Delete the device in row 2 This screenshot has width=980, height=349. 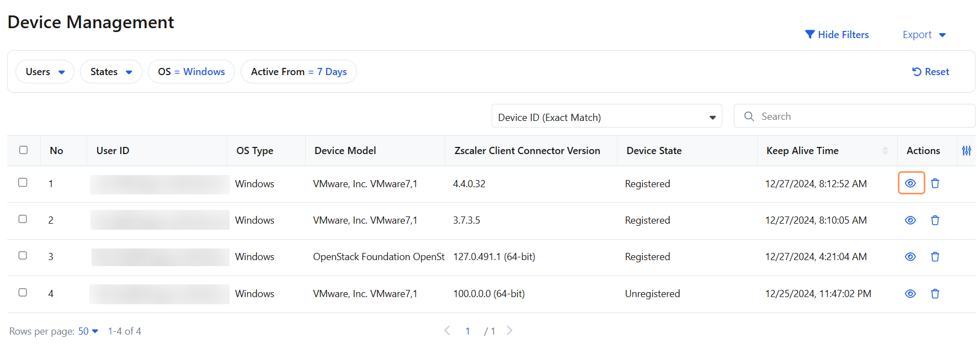[935, 220]
